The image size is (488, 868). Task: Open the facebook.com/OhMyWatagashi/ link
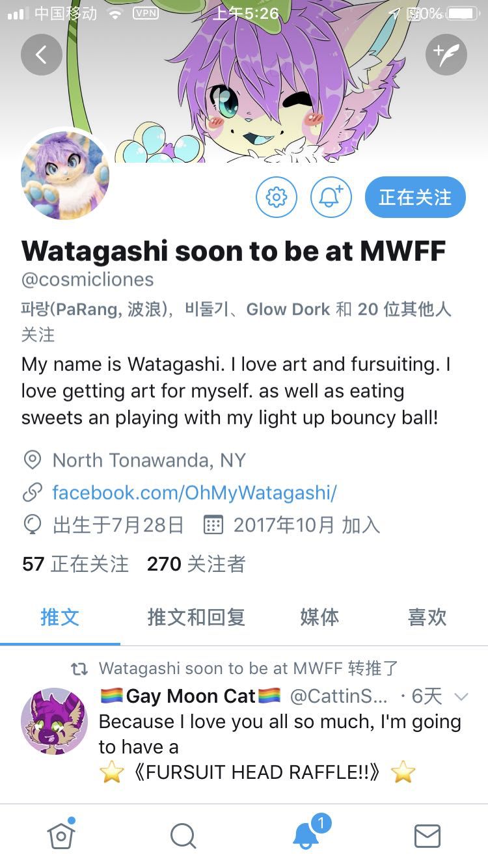pos(195,493)
